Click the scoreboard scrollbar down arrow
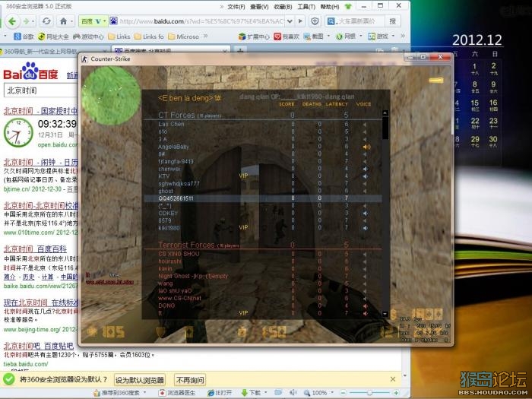The height and width of the screenshot is (399, 532). (x=385, y=314)
